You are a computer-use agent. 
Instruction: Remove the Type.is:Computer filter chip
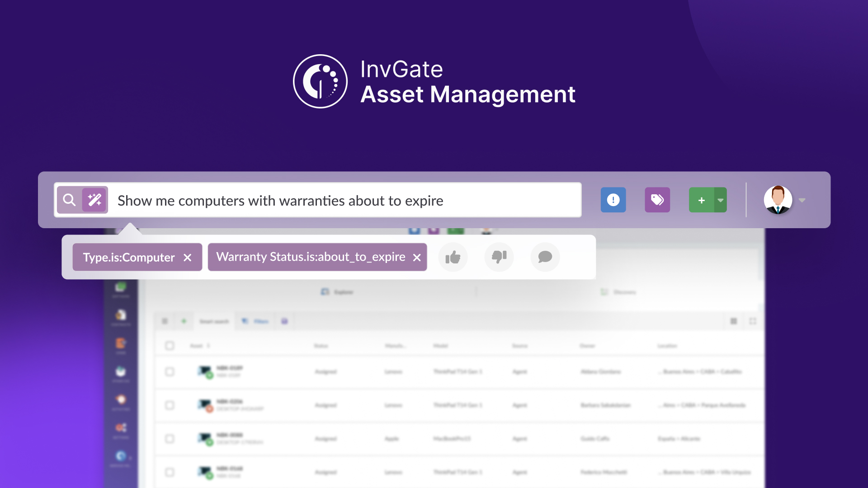pyautogui.click(x=188, y=258)
